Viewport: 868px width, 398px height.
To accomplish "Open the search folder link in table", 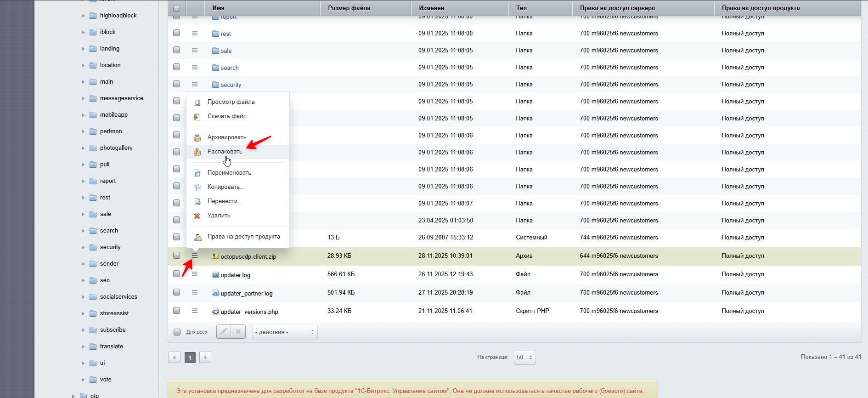I will coord(230,68).
